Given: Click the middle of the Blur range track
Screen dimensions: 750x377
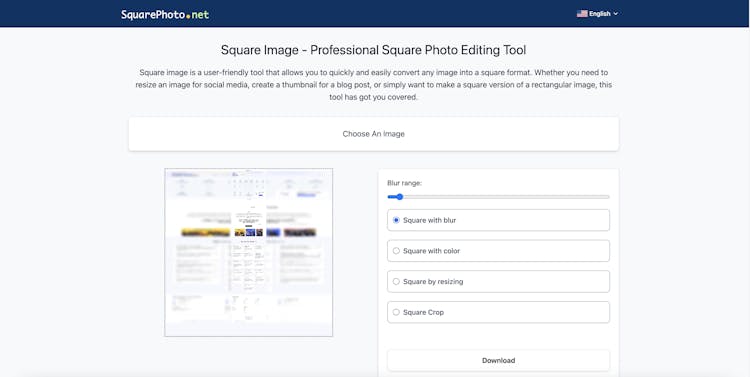Looking at the screenshot, I should pos(498,197).
